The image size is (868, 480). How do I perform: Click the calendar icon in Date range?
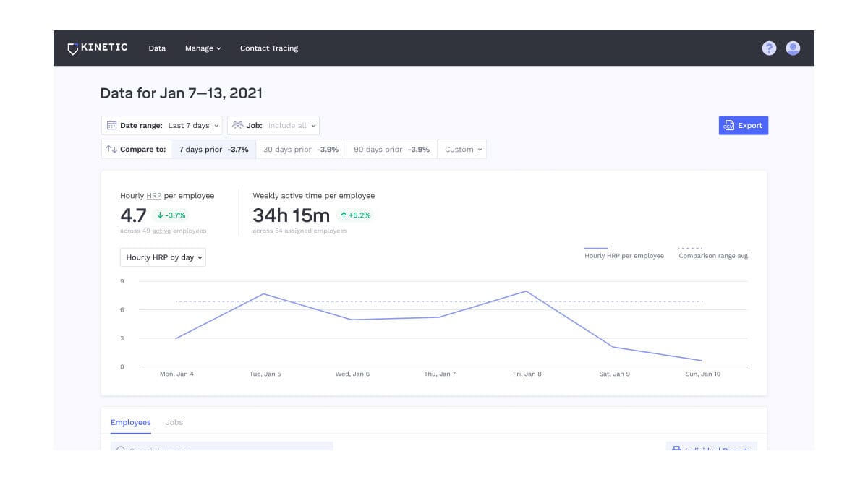111,125
